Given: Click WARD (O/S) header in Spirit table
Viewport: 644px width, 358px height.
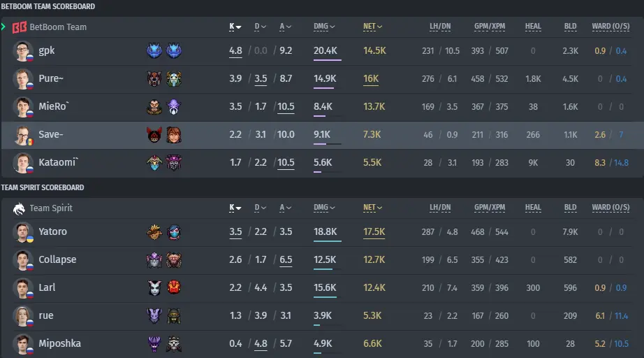Looking at the screenshot, I should [610, 208].
